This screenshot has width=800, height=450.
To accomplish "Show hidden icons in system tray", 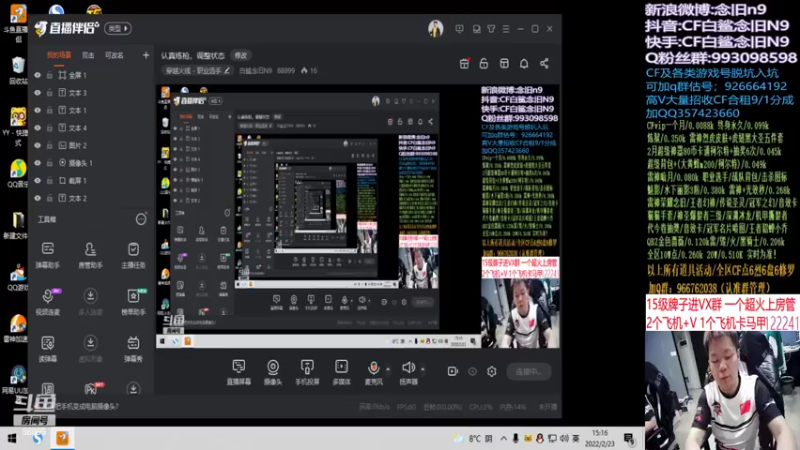I will 504,438.
